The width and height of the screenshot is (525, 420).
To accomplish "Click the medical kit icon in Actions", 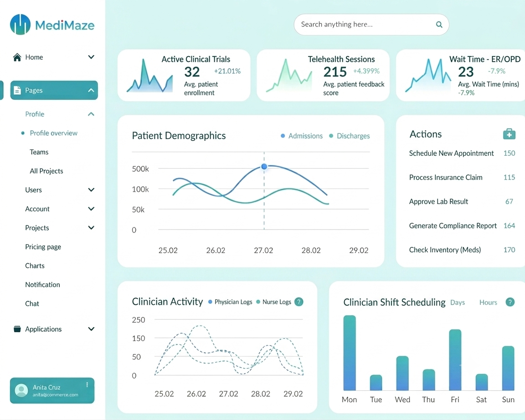I will coord(509,134).
